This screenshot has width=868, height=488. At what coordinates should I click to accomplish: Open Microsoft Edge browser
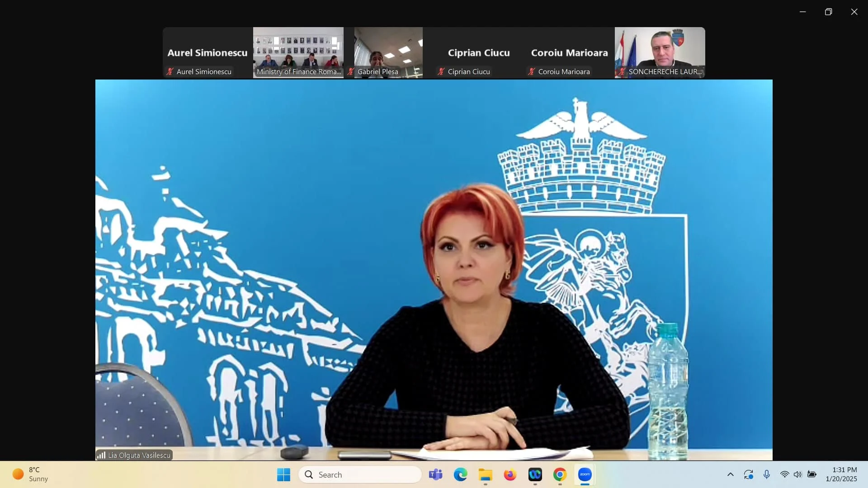click(460, 474)
